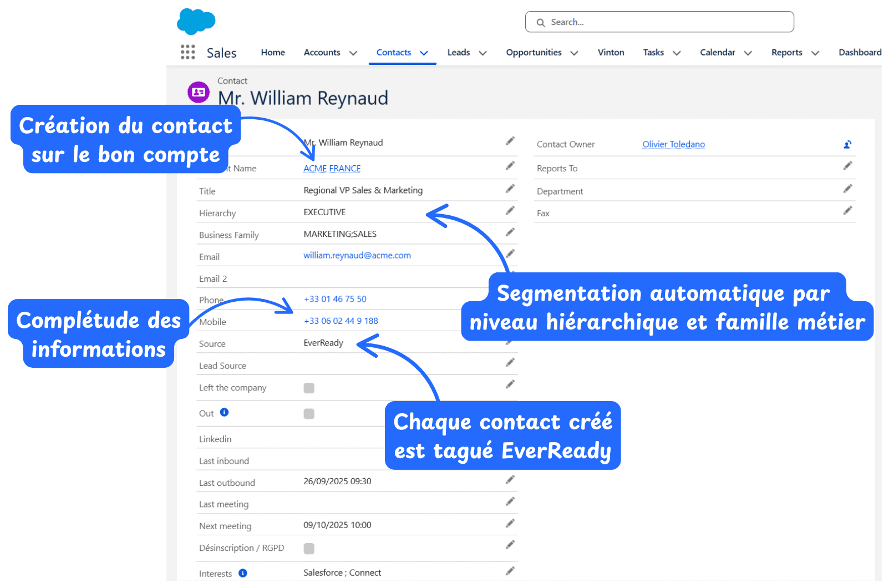Click the info icon beside Out
Screen dimensions: 889x588
[x=224, y=412]
